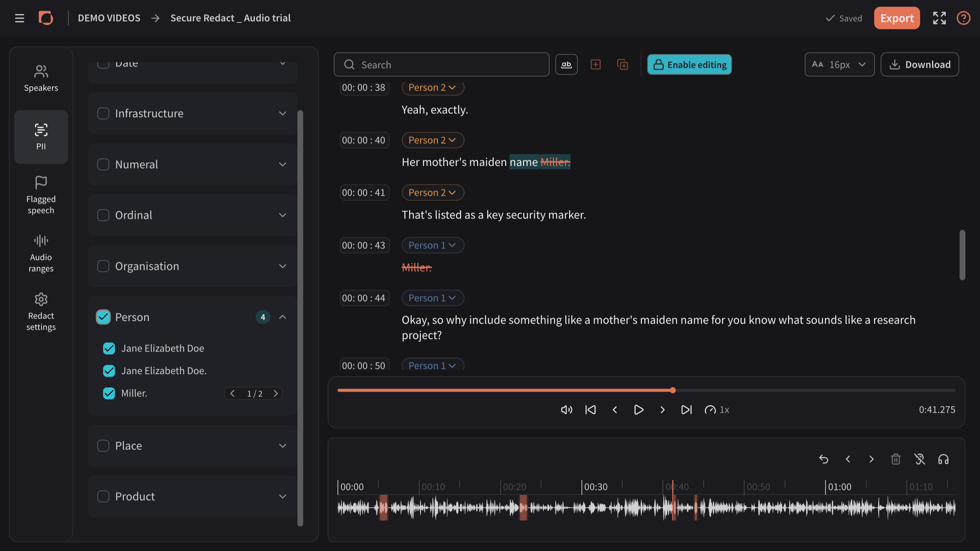The image size is (980, 551).
Task: Expand the Numeral category
Action: (283, 165)
